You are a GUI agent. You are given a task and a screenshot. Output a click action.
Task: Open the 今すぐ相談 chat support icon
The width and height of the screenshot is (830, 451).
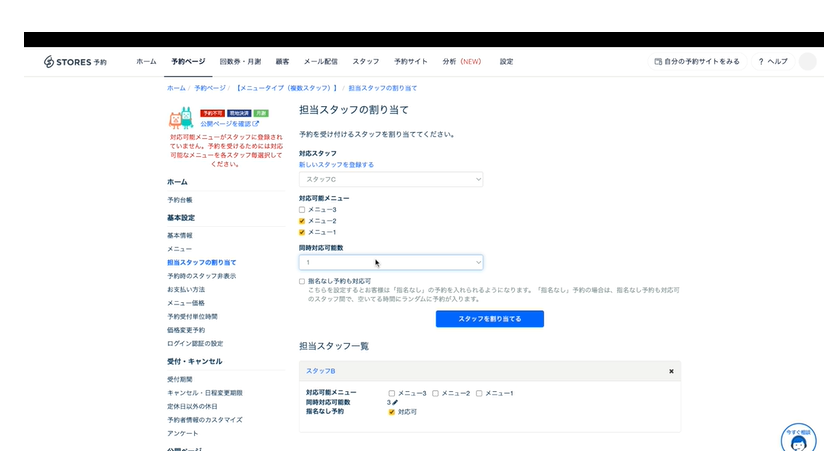(798, 439)
